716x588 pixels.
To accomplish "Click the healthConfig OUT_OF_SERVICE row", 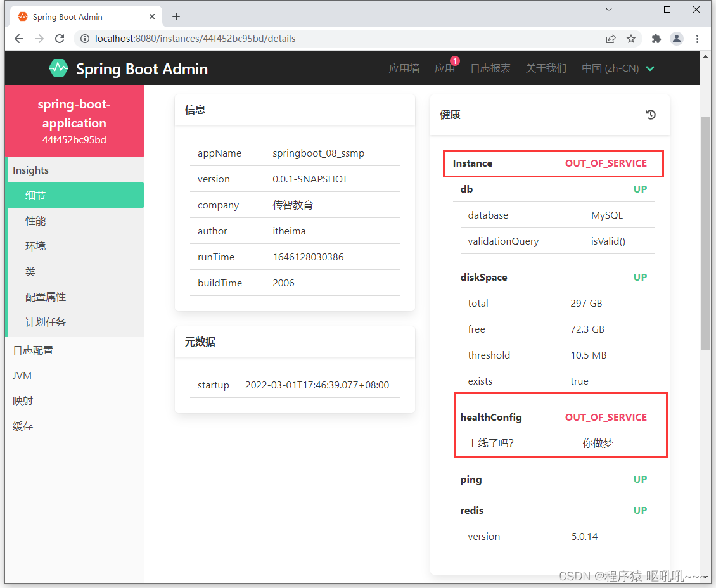I will [x=553, y=418].
